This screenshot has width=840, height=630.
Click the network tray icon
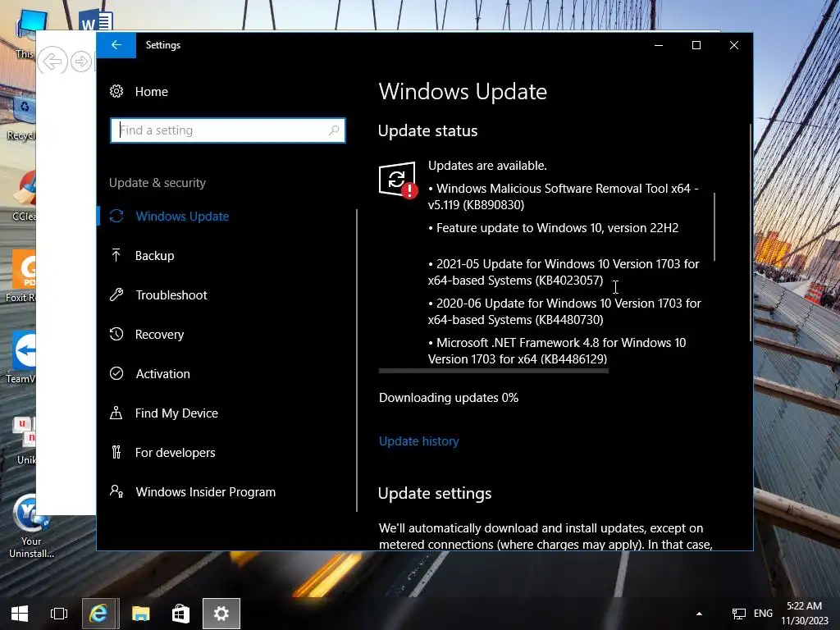(739, 614)
